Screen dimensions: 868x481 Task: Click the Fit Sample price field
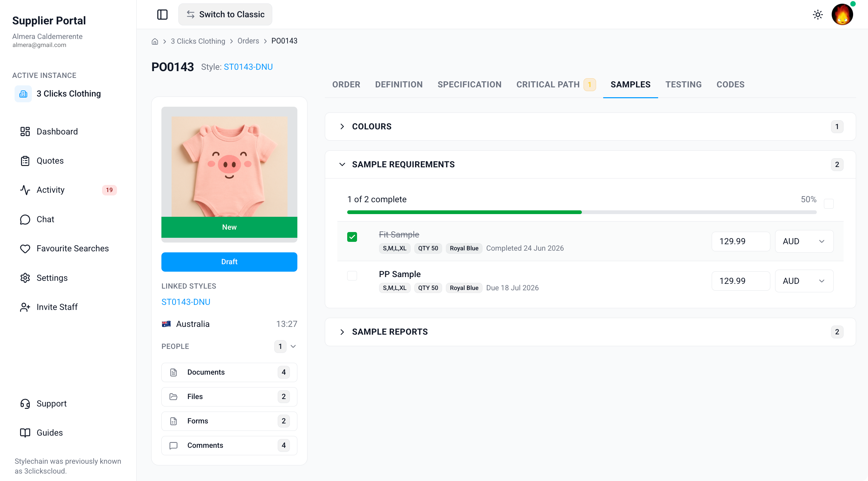point(741,241)
